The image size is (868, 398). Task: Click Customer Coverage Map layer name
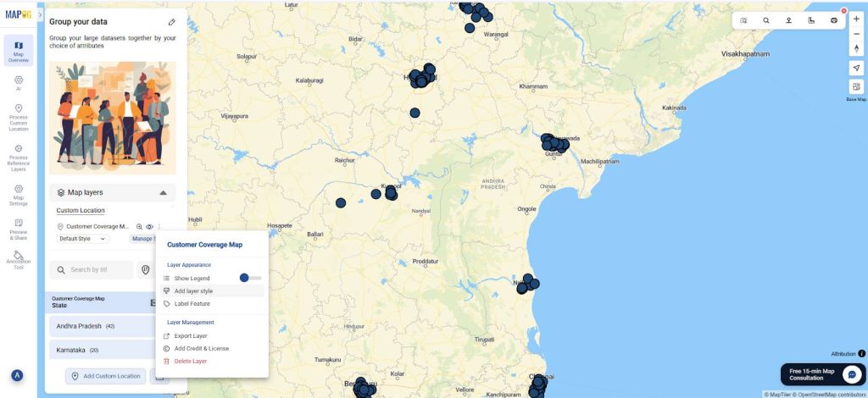coord(97,227)
